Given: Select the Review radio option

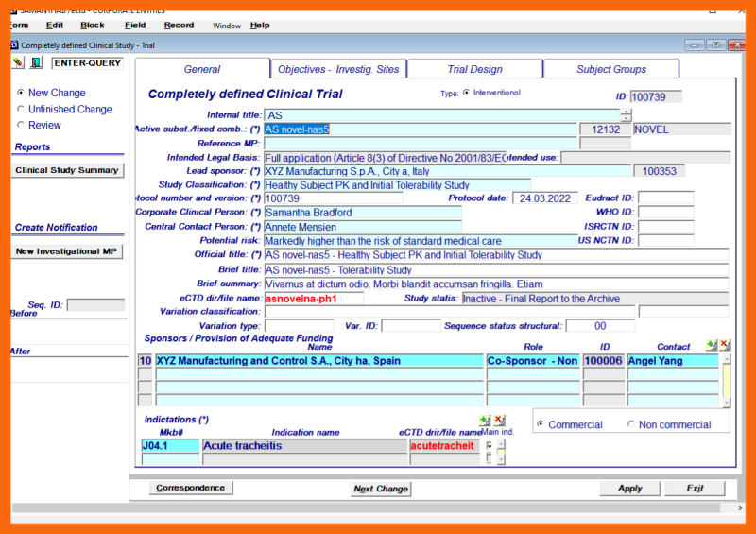Looking at the screenshot, I should [21, 125].
